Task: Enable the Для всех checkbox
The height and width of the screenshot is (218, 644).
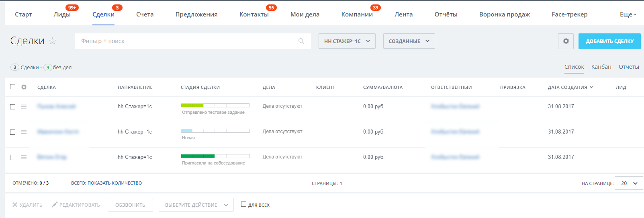Action: coord(243,204)
